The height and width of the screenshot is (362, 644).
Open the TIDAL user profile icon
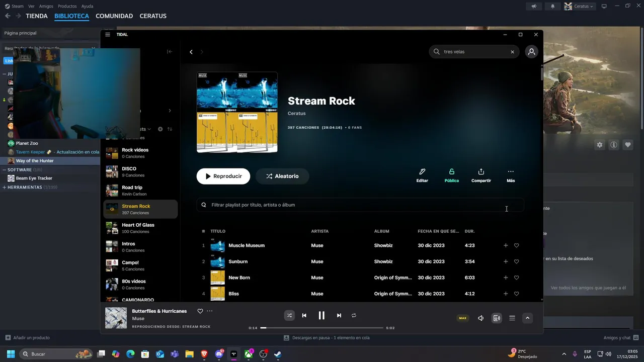531,52
